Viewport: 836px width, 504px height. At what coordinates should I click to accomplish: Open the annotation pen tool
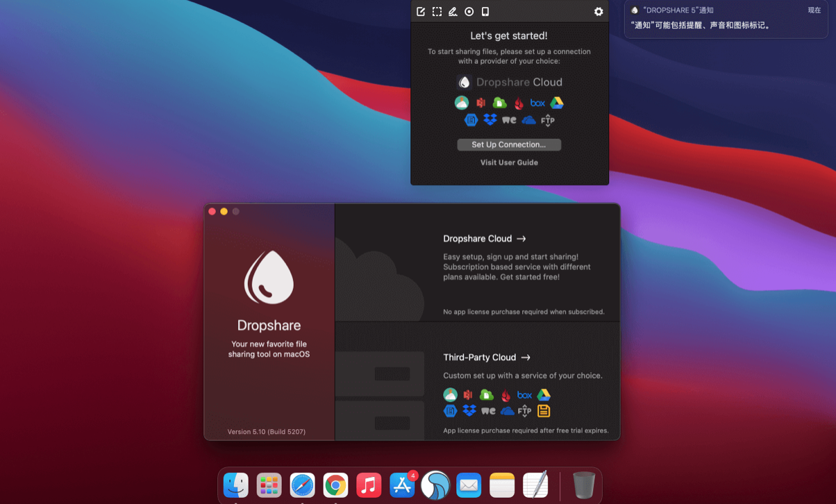[453, 11]
